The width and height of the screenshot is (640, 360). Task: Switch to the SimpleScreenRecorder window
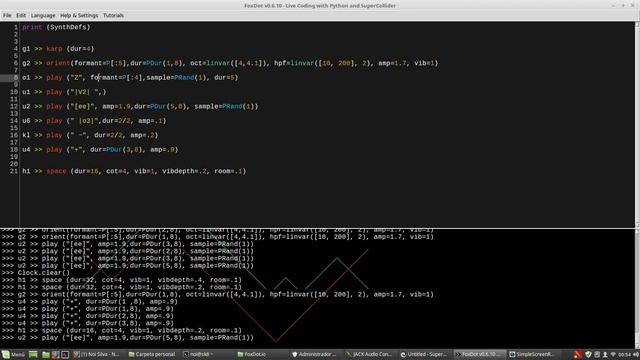point(533,354)
